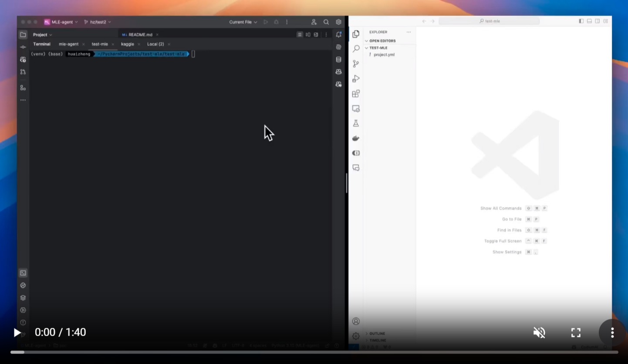
Task: Open VS Code Accounts icon
Action: 356,321
